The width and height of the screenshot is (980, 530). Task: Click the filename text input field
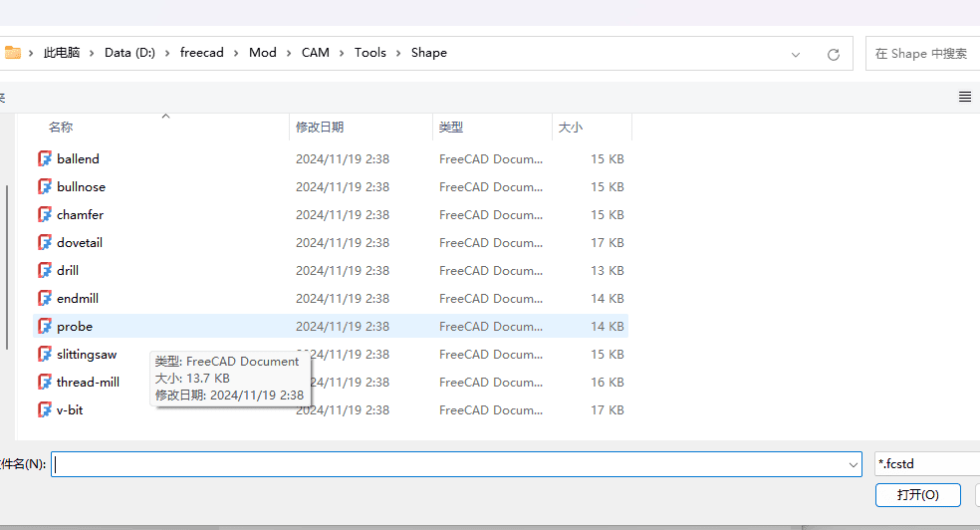448,464
